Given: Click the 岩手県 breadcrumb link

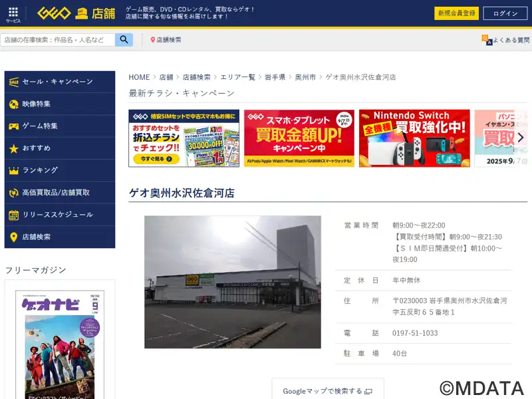Looking at the screenshot, I should pos(275,77).
